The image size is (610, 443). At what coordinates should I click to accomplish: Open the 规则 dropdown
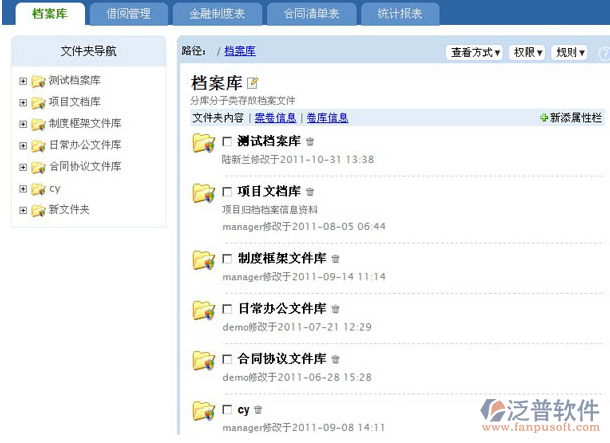[x=570, y=52]
